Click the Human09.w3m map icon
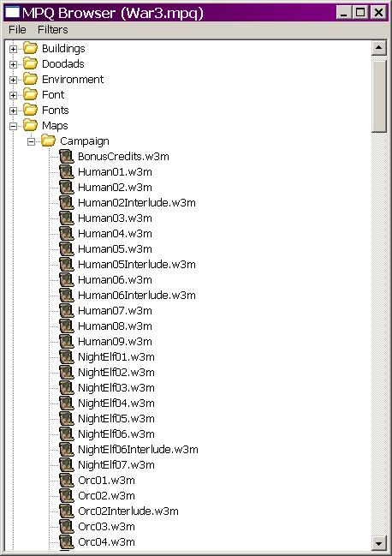 click(x=67, y=342)
